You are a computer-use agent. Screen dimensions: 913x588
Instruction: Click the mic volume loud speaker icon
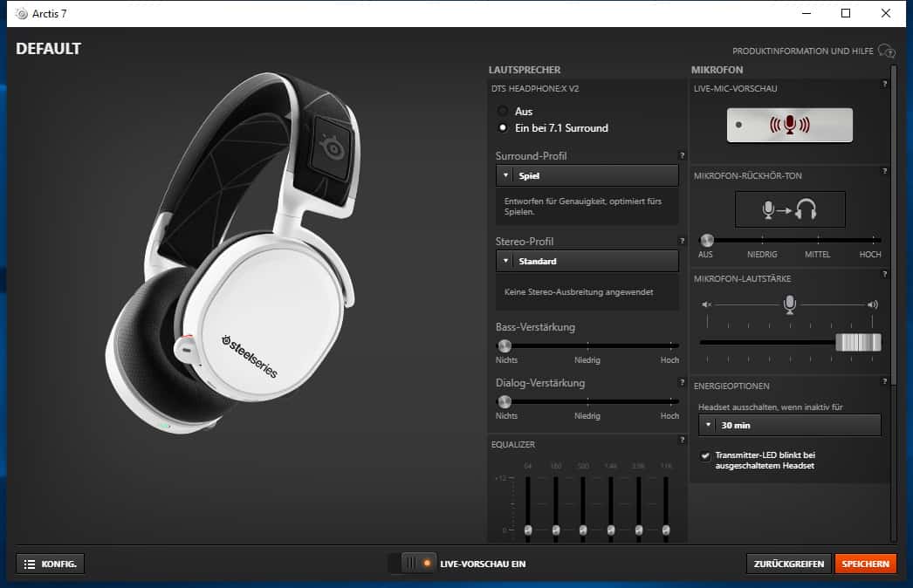coord(872,304)
